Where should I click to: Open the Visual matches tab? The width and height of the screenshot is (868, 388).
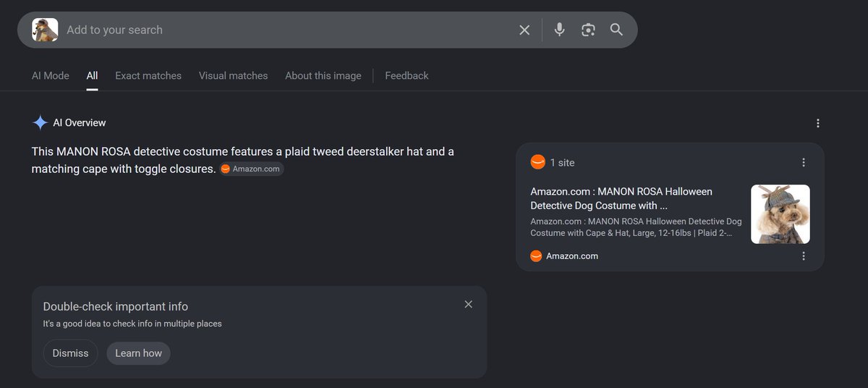[233, 75]
